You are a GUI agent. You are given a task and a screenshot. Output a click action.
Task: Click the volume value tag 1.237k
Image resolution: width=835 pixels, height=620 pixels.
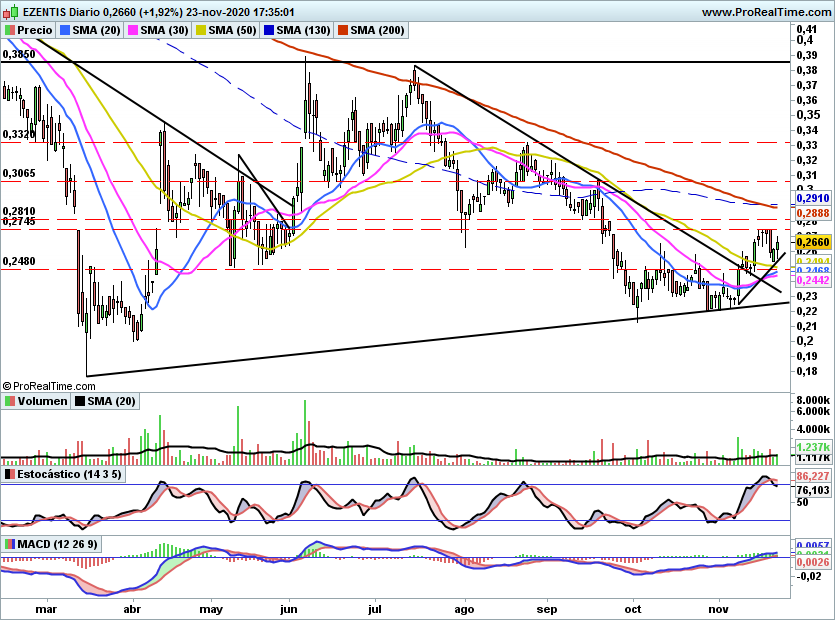coord(813,447)
